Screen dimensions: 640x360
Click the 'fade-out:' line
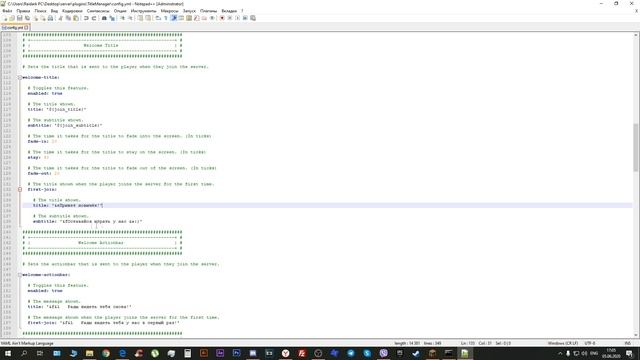[x=44, y=173]
